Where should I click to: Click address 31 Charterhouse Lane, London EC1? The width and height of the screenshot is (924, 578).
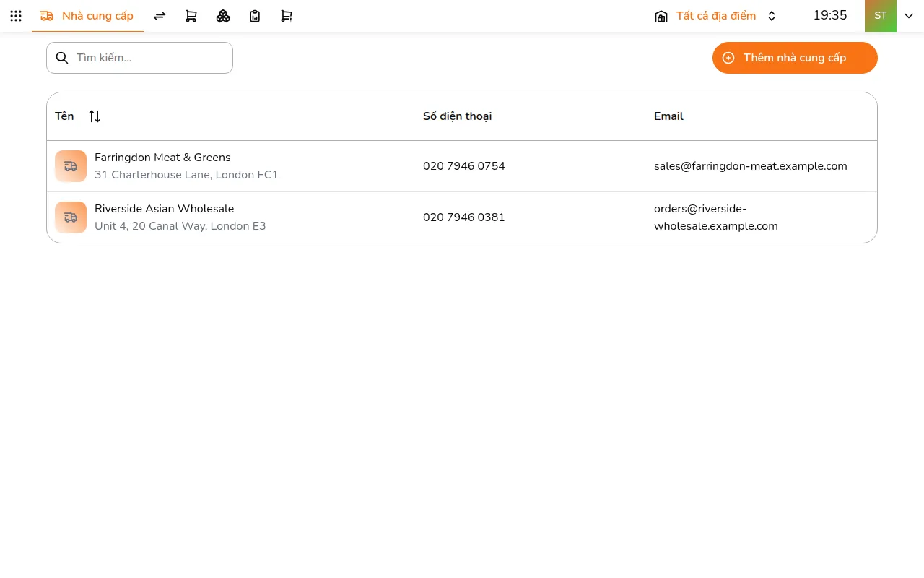[x=186, y=175]
